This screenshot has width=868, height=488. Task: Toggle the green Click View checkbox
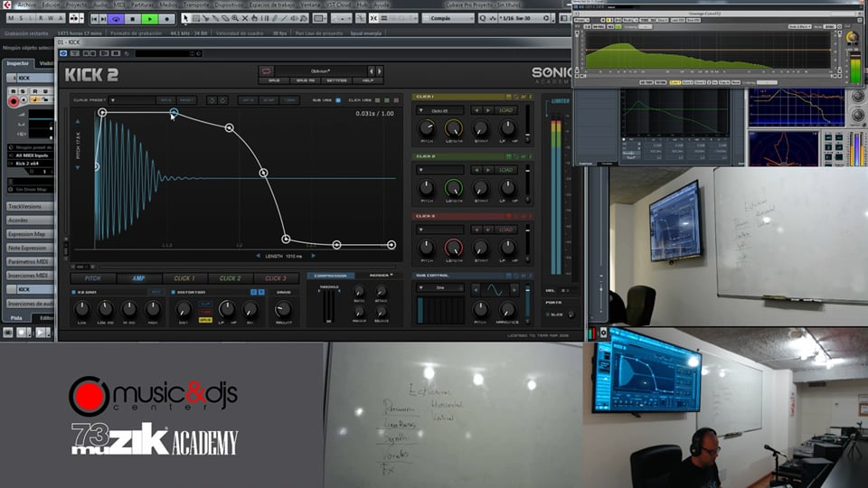386,100
